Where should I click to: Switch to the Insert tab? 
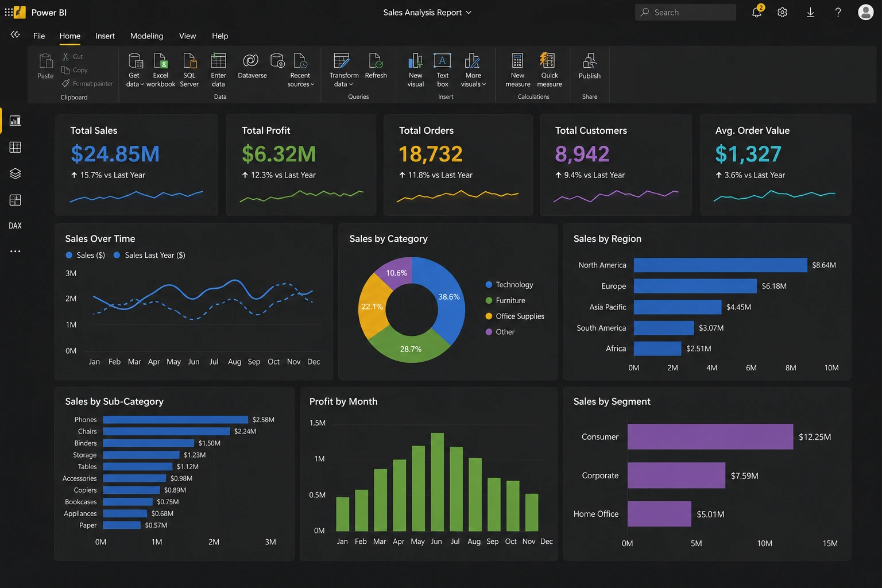(x=105, y=36)
